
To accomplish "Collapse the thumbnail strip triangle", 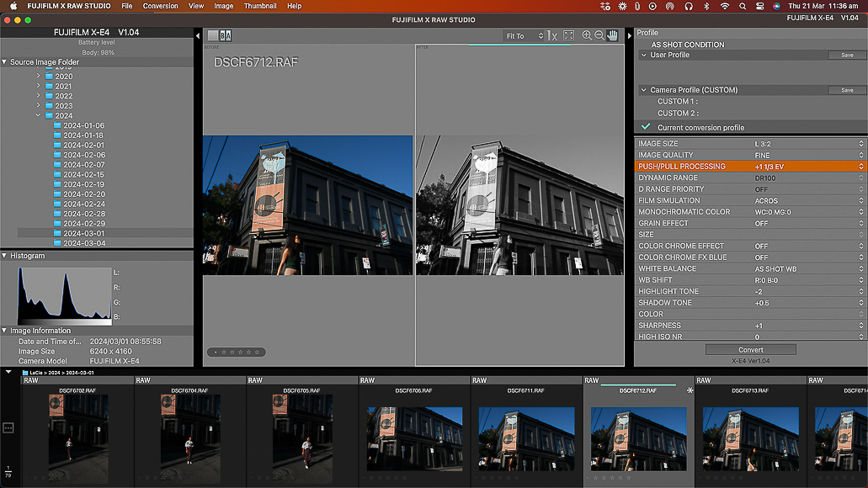I will (x=8, y=372).
